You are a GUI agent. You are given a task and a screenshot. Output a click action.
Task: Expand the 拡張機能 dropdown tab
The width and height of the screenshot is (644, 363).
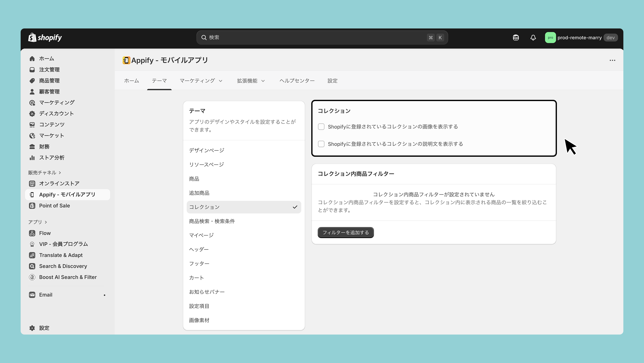pyautogui.click(x=251, y=81)
